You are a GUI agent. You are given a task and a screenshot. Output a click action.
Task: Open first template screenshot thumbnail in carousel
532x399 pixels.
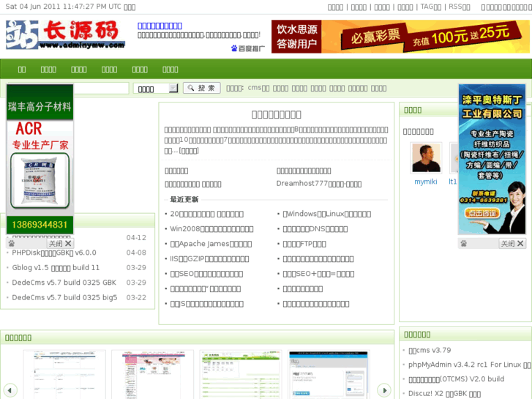click(64, 375)
